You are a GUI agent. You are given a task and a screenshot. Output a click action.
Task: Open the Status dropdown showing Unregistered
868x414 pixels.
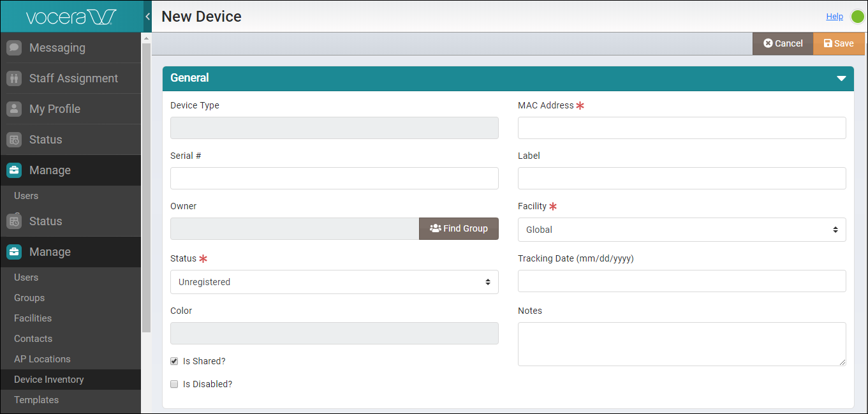[334, 282]
